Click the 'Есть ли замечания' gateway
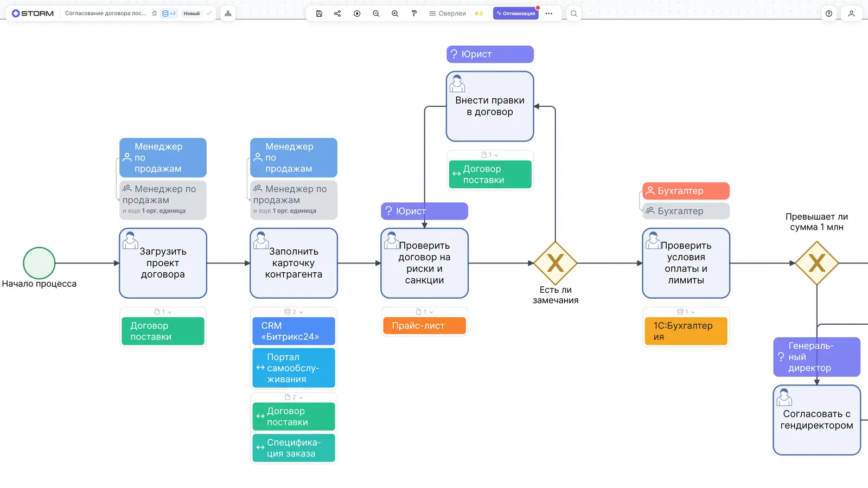Image resolution: width=868 pixels, height=488 pixels. tap(556, 263)
